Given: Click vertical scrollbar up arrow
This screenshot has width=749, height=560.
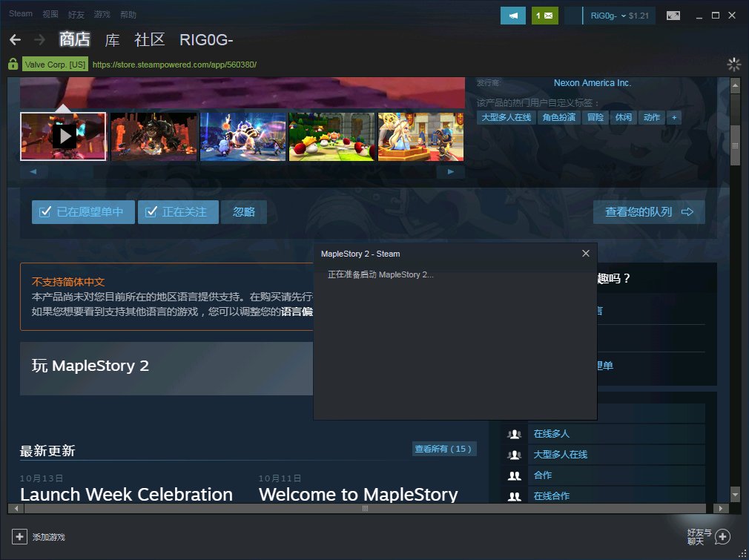Looking at the screenshot, I should [735, 86].
